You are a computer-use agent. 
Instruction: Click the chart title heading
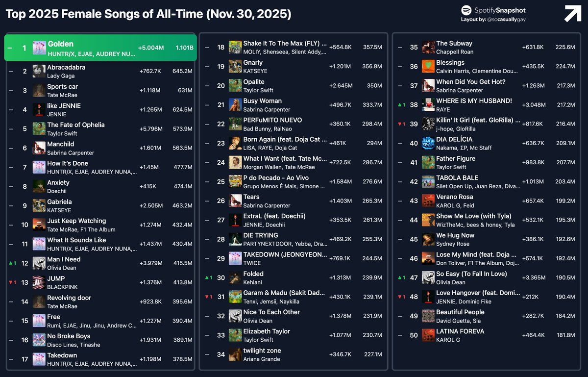coord(148,14)
